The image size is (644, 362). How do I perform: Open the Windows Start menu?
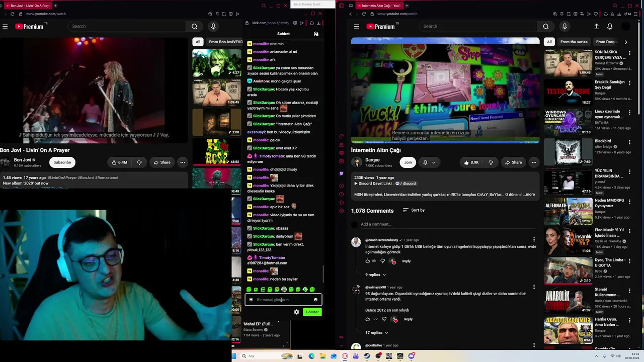[x=234, y=356]
